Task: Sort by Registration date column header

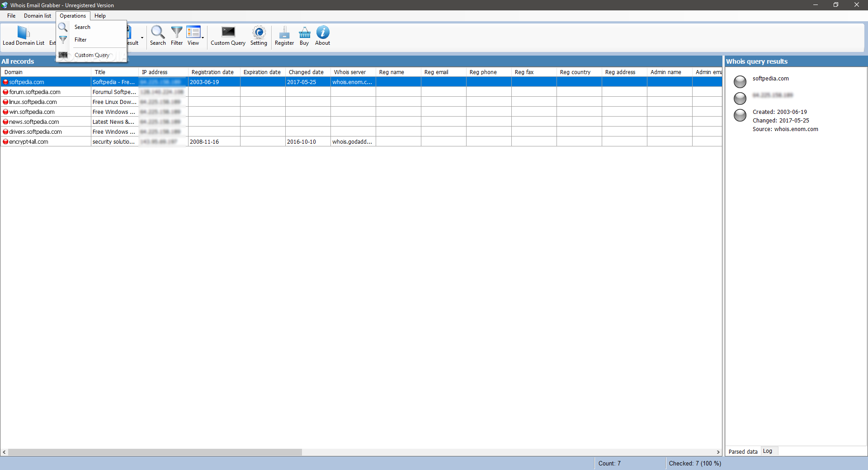Action: click(x=214, y=72)
